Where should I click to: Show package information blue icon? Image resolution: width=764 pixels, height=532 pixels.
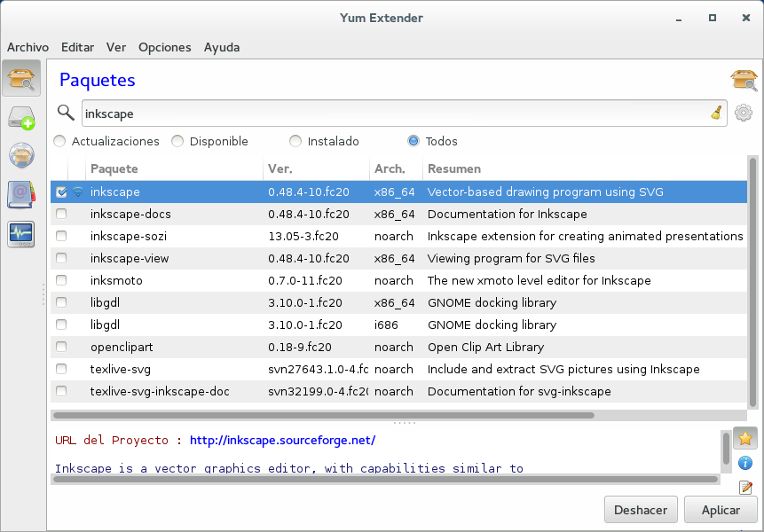(x=745, y=463)
